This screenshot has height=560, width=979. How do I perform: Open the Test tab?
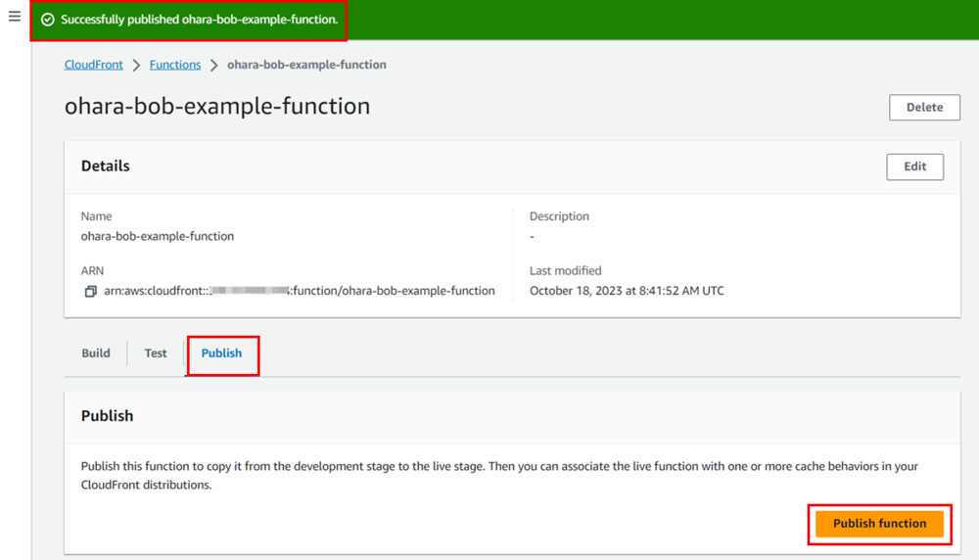tap(156, 353)
